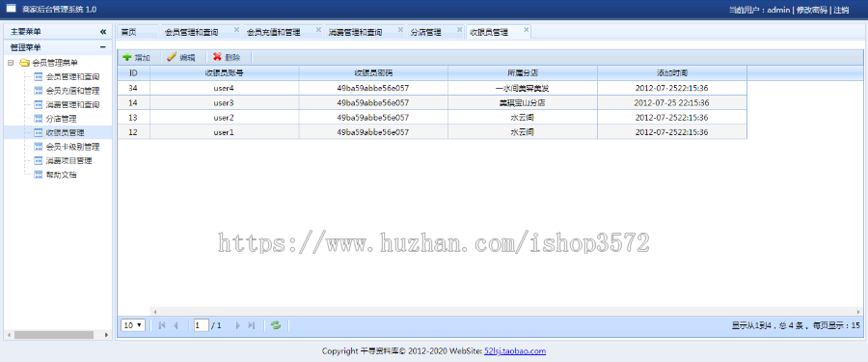
Task: Open 消费项目管理 in the sidebar tree
Action: click(68, 161)
